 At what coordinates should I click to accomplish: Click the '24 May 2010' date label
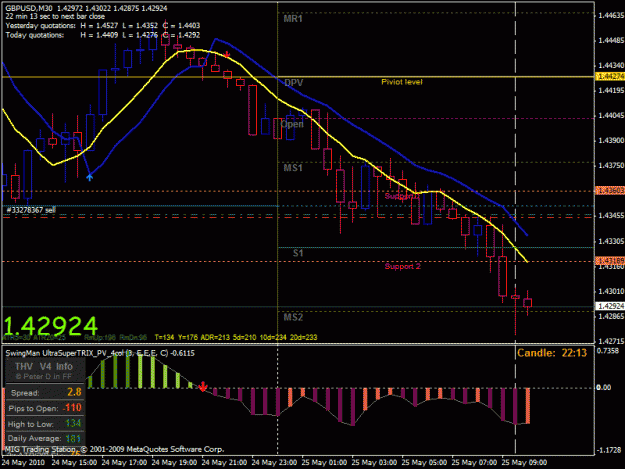23,463
